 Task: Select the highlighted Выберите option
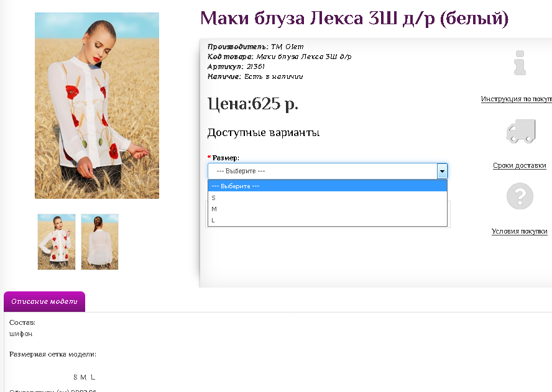coord(328,186)
